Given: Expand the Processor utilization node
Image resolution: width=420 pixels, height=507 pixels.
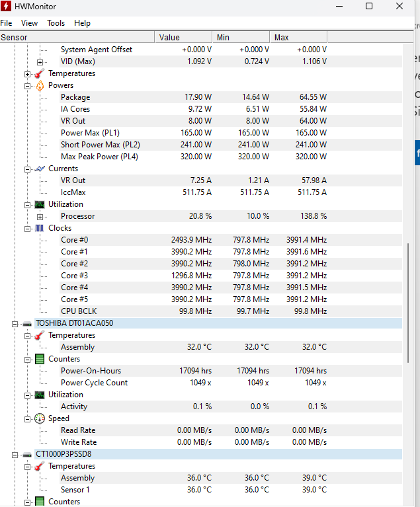Looking at the screenshot, I should click(40, 217).
